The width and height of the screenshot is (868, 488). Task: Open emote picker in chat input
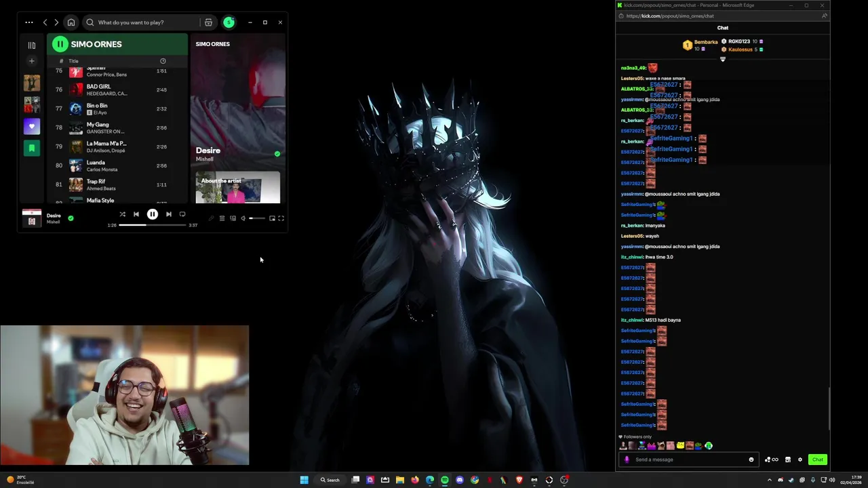(751, 460)
